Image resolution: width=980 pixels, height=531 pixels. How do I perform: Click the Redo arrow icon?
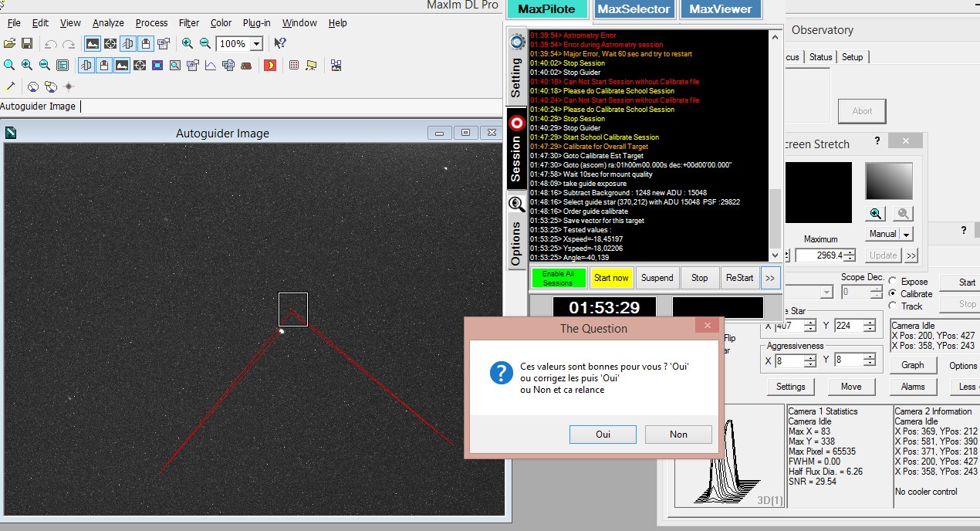pyautogui.click(x=69, y=44)
